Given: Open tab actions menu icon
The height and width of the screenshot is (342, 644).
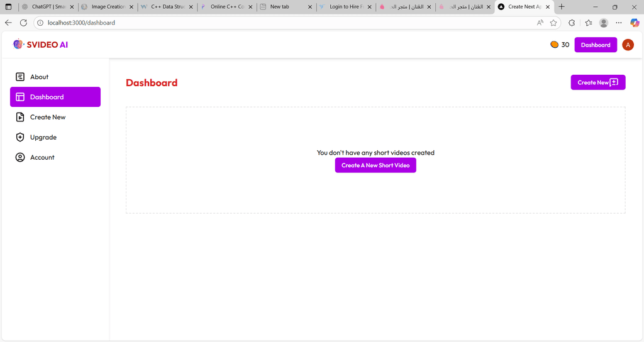Looking at the screenshot, I should (x=8, y=6).
